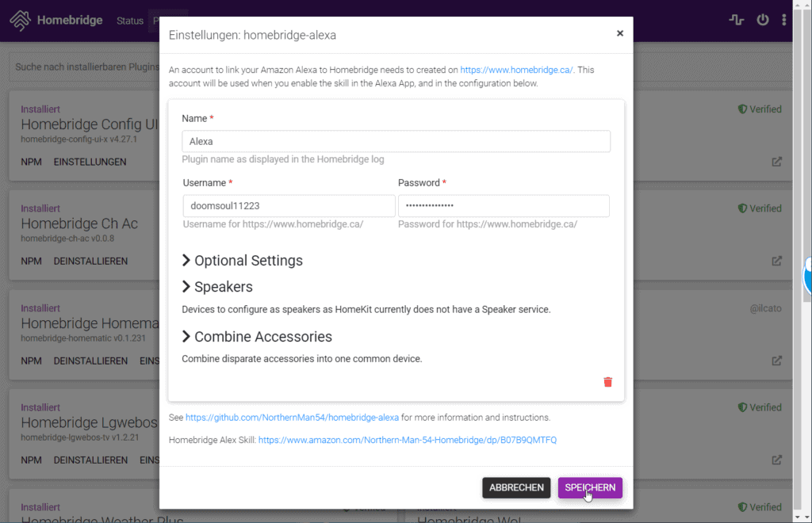Open NPM link for Homebridge Config UI
This screenshot has width=812, height=523.
coord(31,162)
